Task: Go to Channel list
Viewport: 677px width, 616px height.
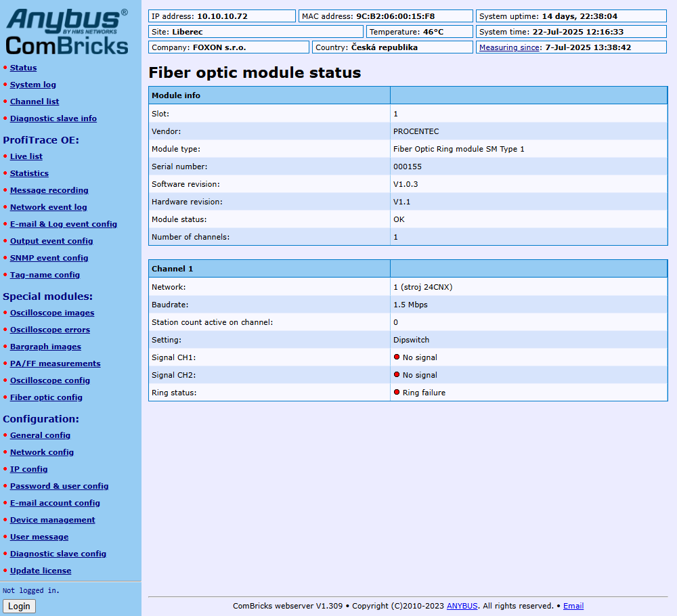Action: pos(35,102)
